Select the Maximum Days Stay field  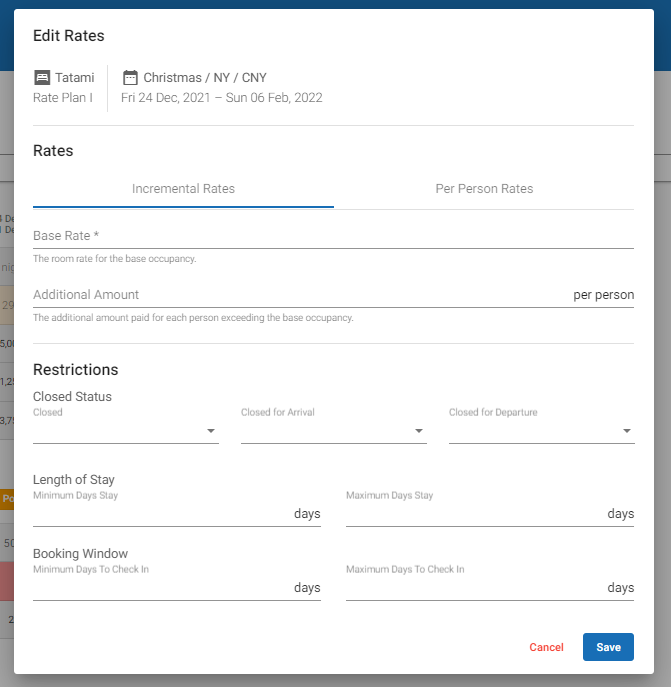click(475, 514)
